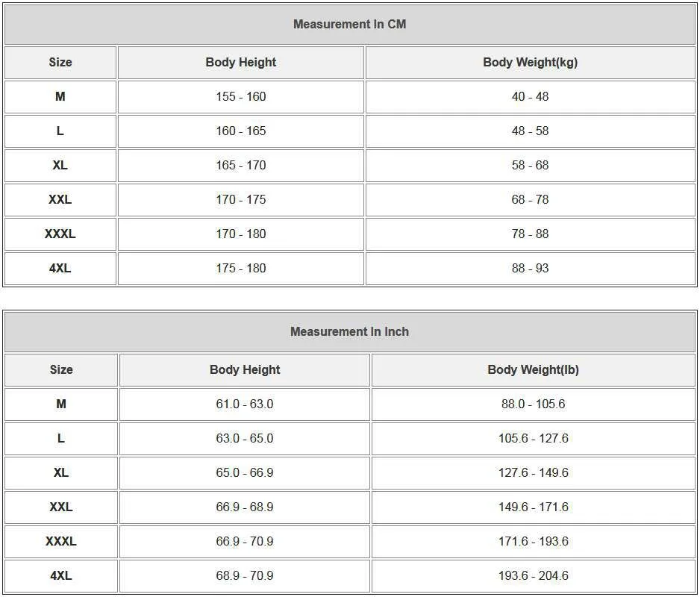Select the 'Body Weight(lb)' column header
Viewport: 700px width, 597px height.
click(533, 370)
